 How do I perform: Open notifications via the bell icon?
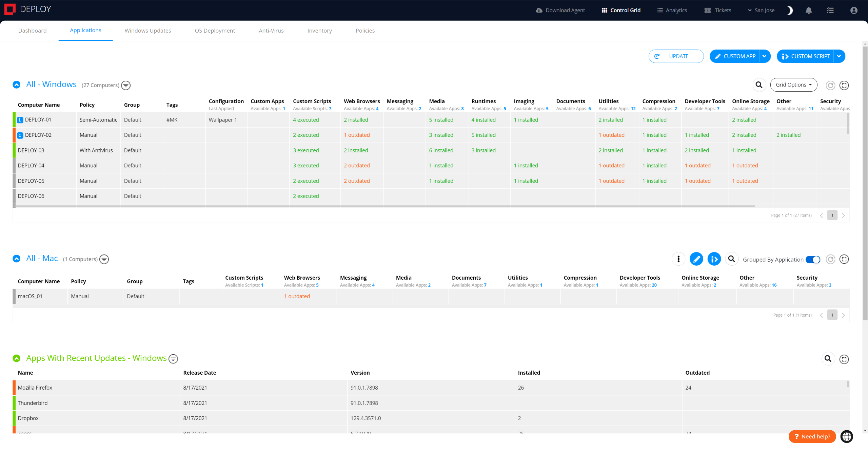click(x=809, y=10)
